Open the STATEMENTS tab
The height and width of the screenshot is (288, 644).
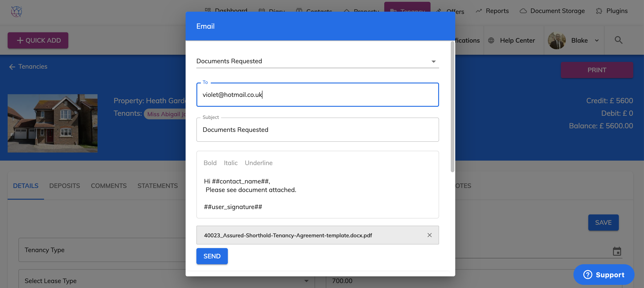[158, 186]
